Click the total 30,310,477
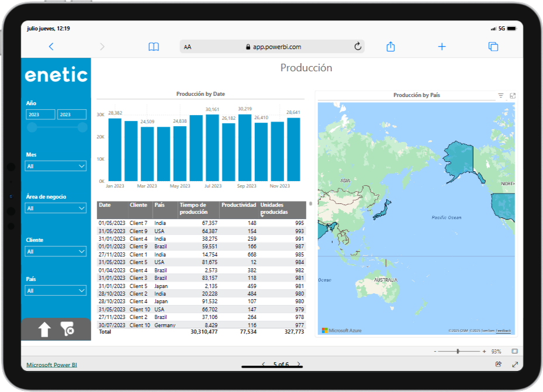543x392 pixels. point(204,332)
